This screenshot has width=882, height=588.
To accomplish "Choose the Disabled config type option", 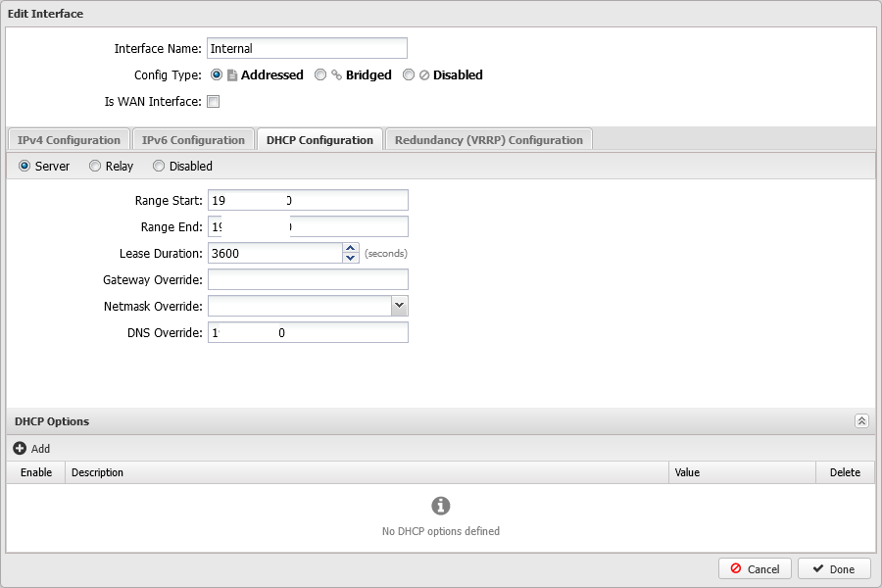I will (409, 75).
